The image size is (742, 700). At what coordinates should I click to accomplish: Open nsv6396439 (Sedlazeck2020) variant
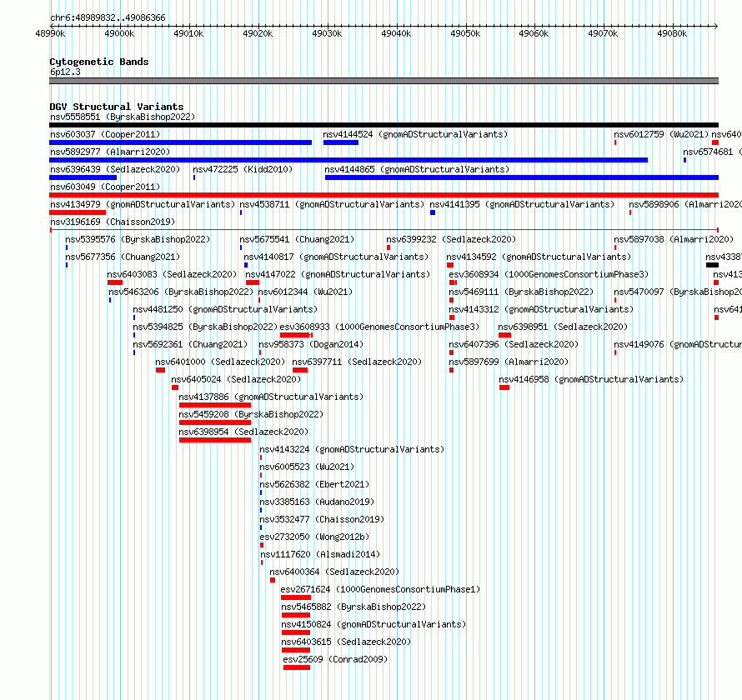pos(115,169)
